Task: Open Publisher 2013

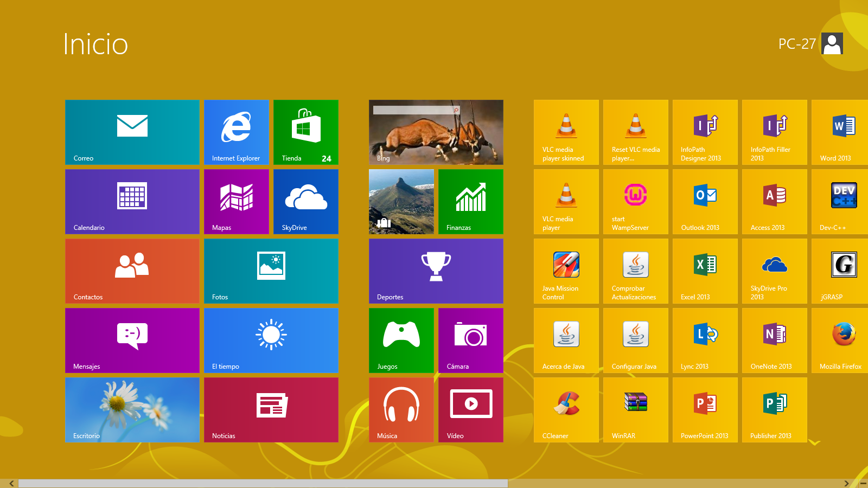Action: pyautogui.click(x=775, y=410)
